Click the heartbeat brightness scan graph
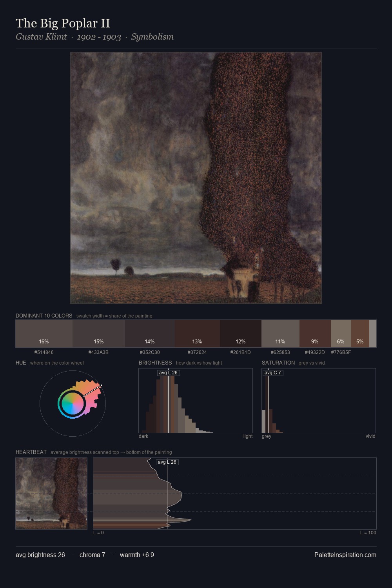Viewport: 392px width, 588px height. [x=235, y=494]
